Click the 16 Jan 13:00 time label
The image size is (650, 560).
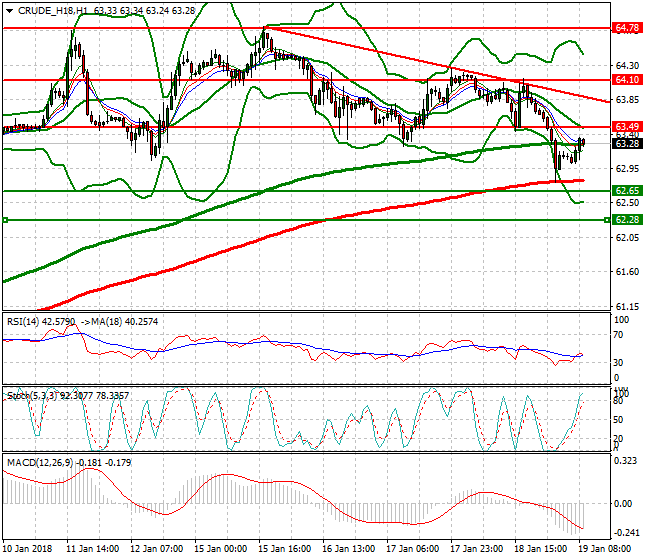(349, 549)
